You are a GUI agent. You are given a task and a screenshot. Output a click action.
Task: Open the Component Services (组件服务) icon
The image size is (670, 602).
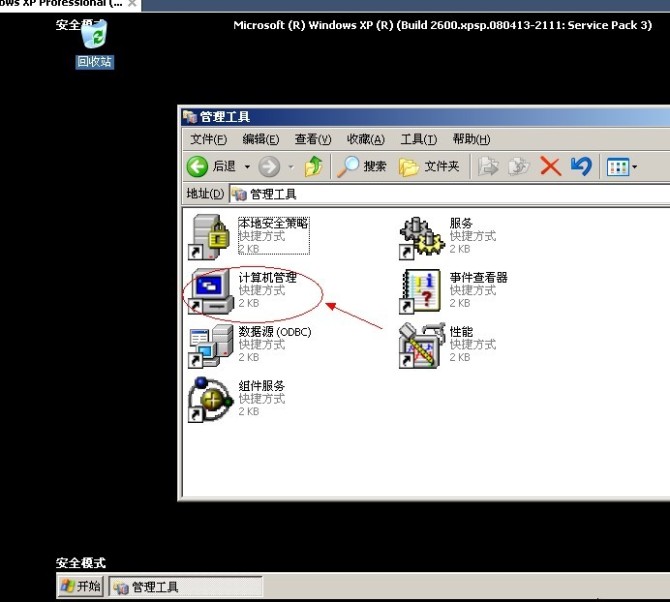(210, 400)
